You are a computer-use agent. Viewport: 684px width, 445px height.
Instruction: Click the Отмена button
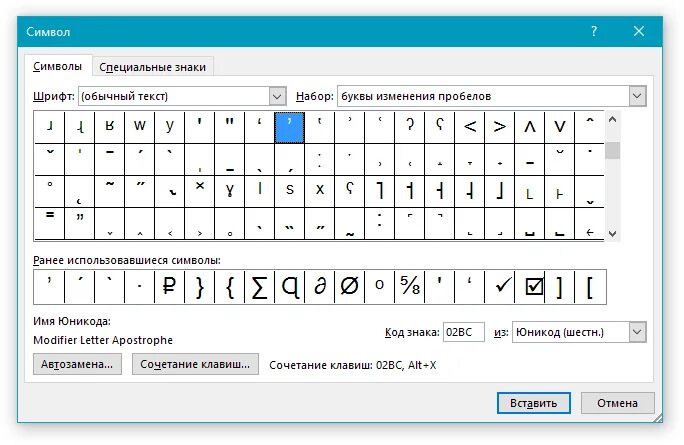617,403
